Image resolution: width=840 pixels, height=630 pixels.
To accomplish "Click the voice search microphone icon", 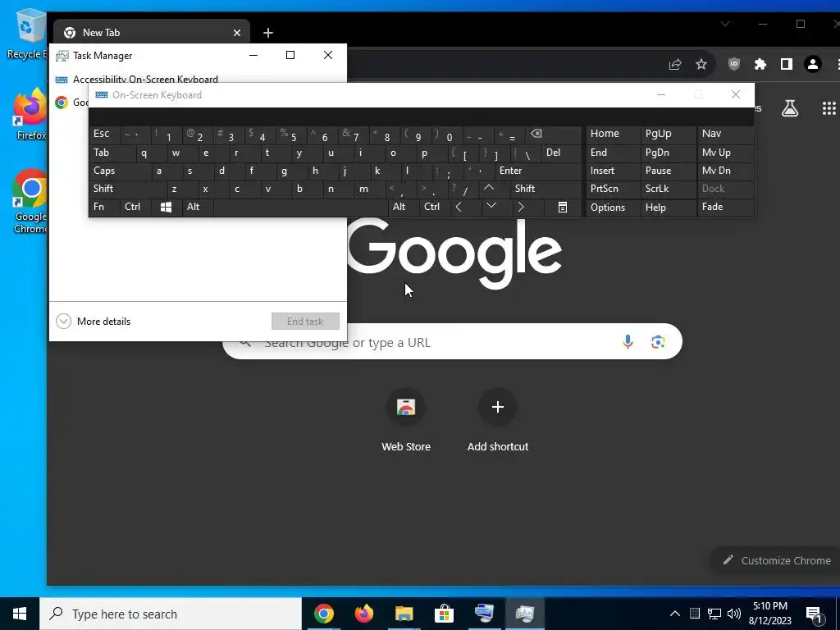I will [628, 342].
